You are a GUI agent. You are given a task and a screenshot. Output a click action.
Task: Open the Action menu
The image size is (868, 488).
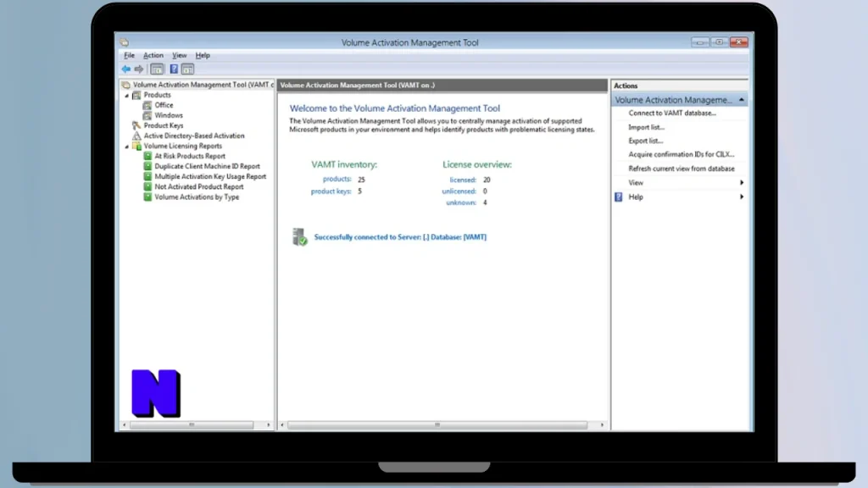tap(153, 55)
